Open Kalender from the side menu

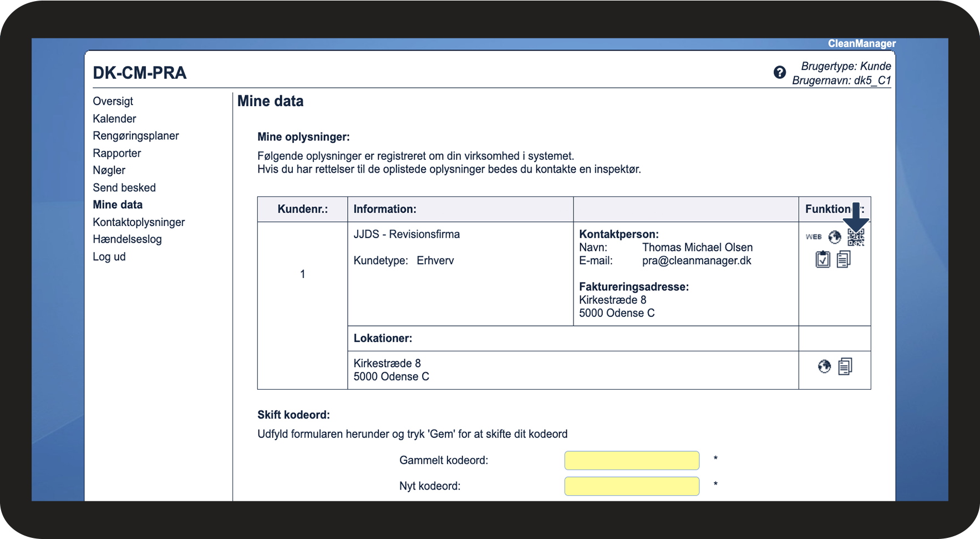[114, 119]
